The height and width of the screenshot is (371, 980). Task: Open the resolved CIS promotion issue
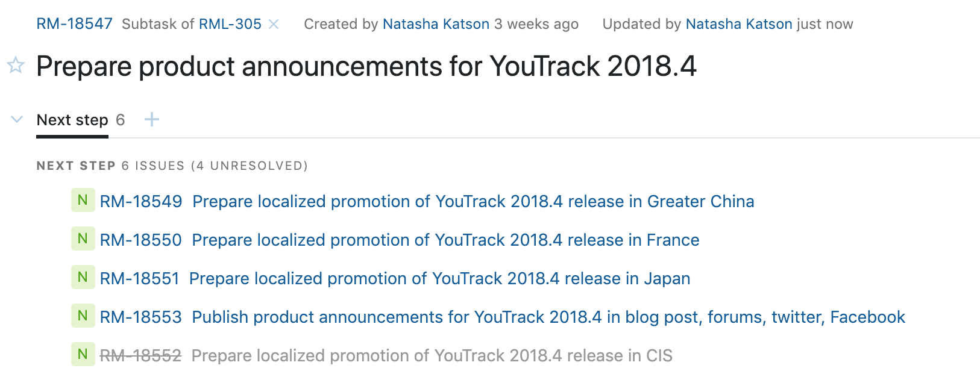point(432,355)
